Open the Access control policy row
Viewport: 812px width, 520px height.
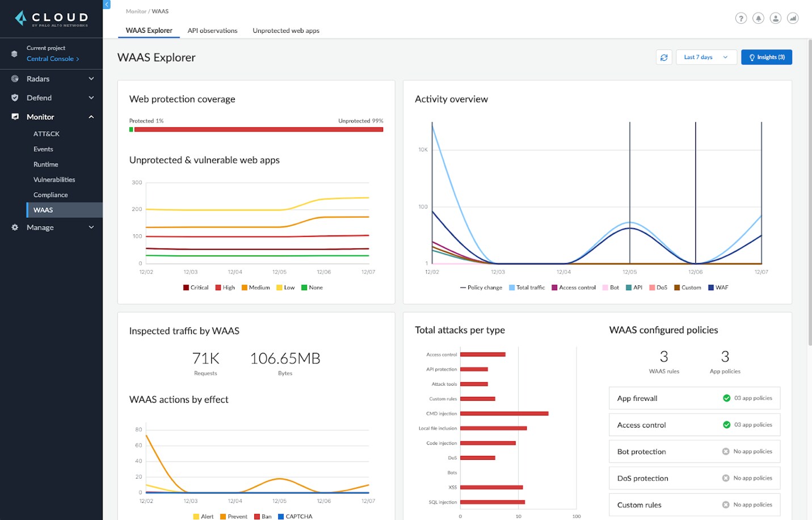click(x=695, y=425)
